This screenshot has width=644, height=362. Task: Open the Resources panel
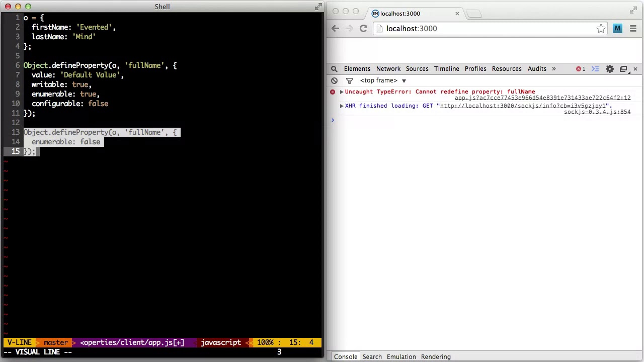coord(507,69)
